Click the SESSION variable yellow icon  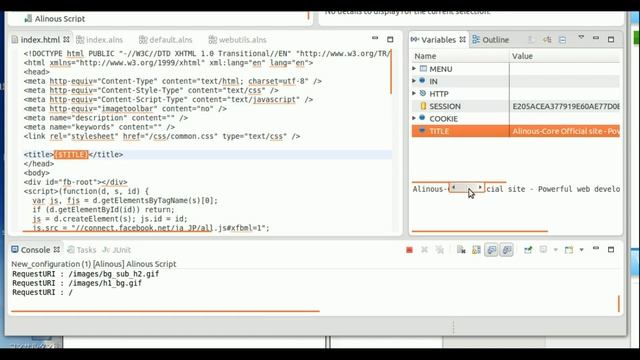pyautogui.click(x=423, y=106)
